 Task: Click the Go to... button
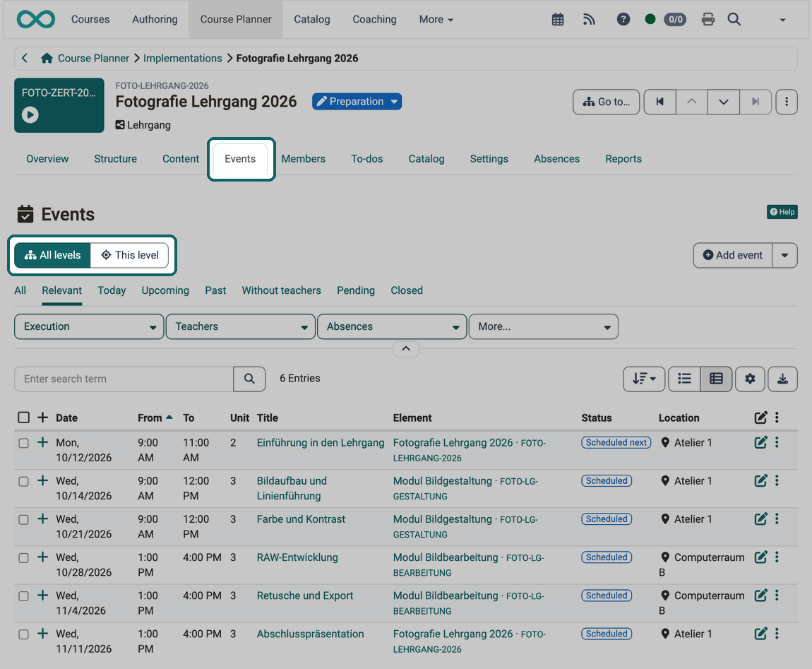pyautogui.click(x=607, y=102)
